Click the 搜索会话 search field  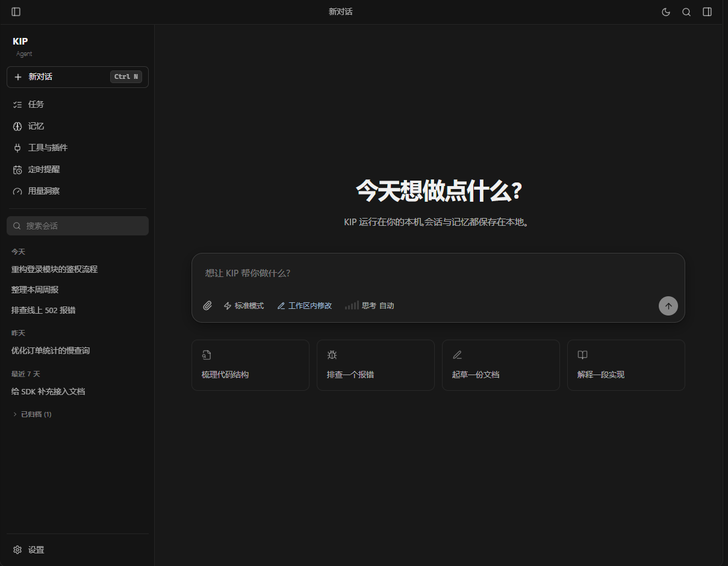coord(78,226)
